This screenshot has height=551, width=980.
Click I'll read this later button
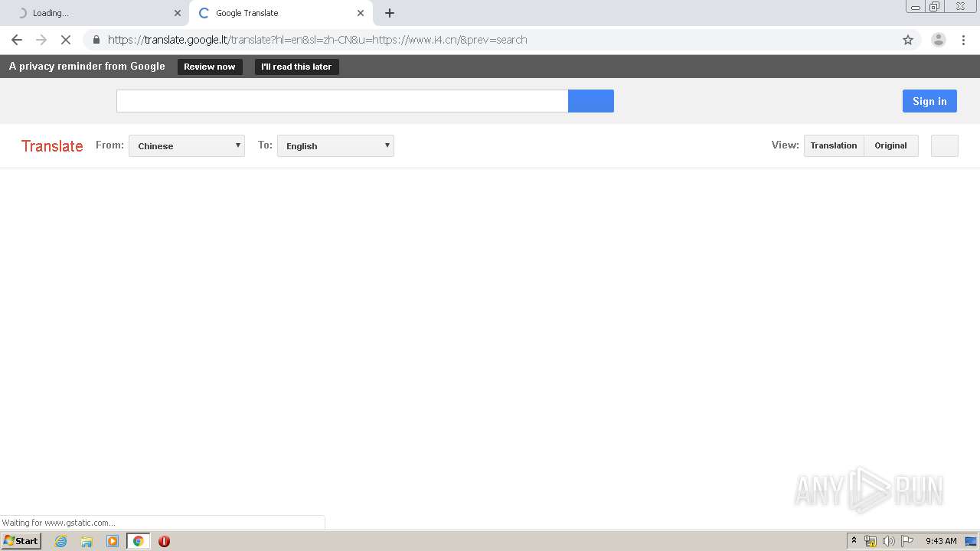click(296, 67)
